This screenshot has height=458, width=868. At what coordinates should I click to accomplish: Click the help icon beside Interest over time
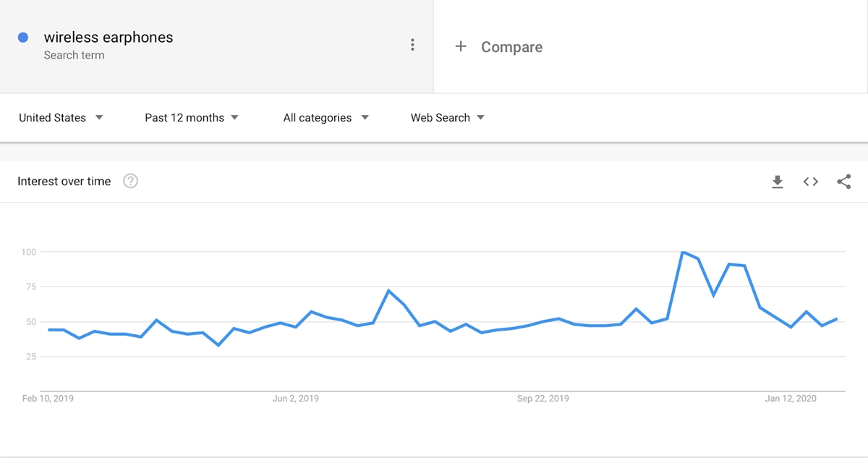point(130,181)
